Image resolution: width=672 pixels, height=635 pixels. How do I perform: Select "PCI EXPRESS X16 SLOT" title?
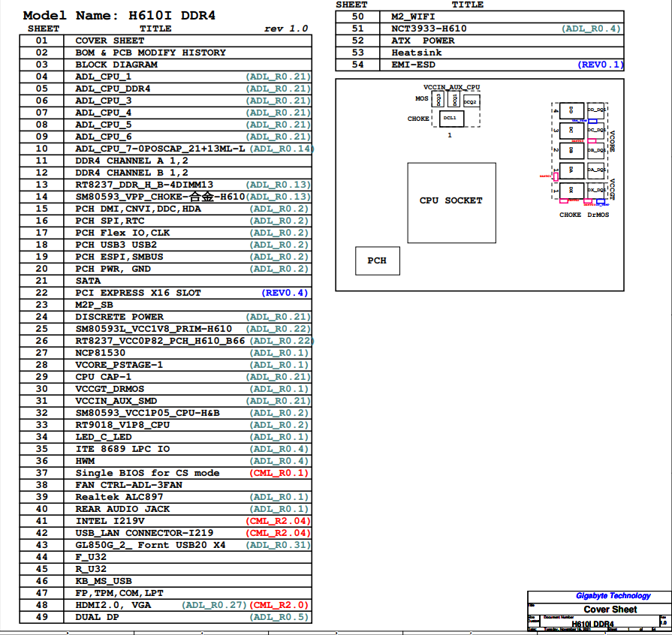pos(138,293)
